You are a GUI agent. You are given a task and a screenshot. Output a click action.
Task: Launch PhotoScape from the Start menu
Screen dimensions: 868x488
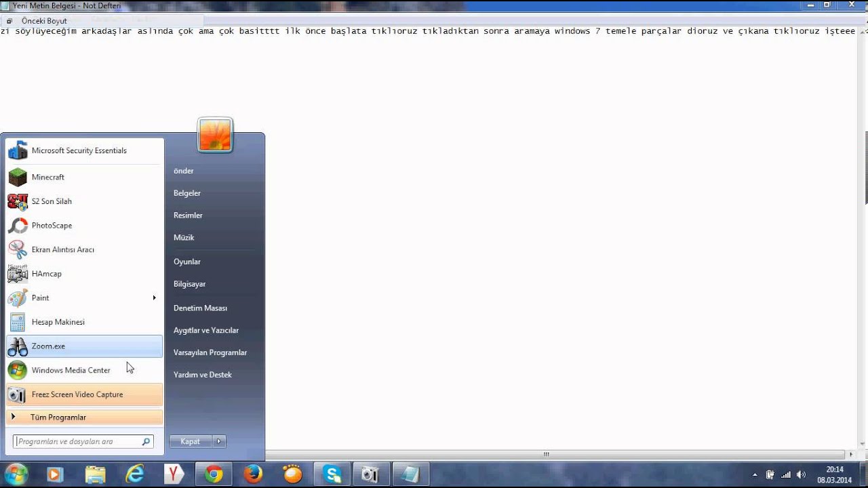pos(85,226)
